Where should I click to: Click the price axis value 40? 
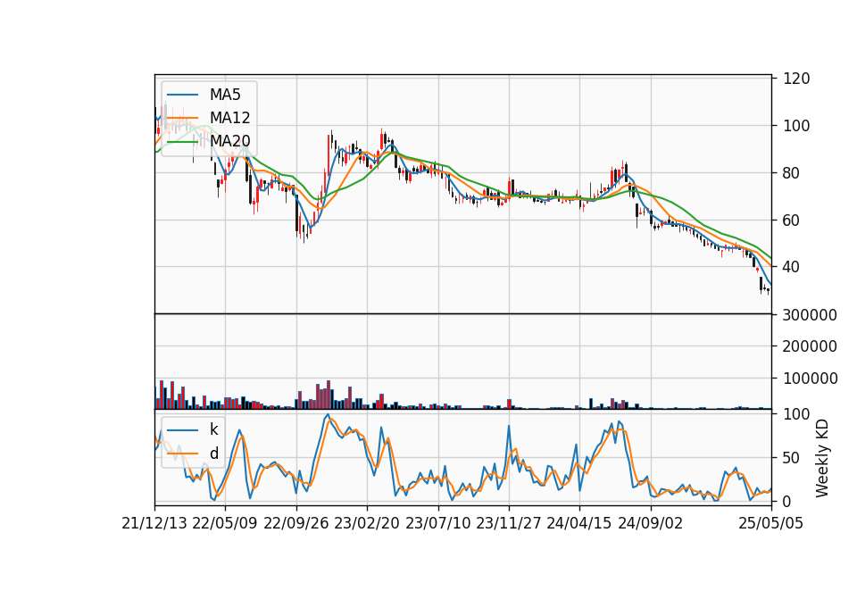792,267
